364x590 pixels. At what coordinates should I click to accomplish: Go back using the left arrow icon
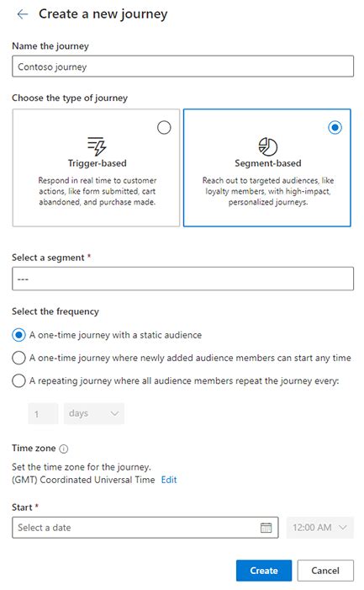(23, 14)
